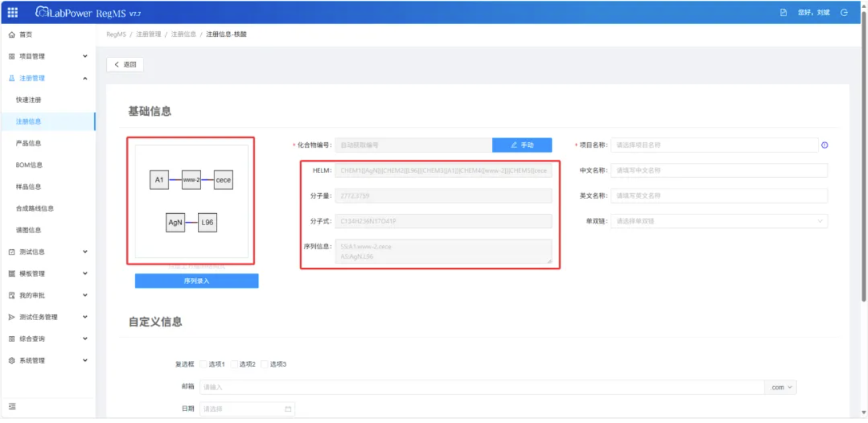
Task: Click the A1 monomer node
Action: [x=159, y=180]
